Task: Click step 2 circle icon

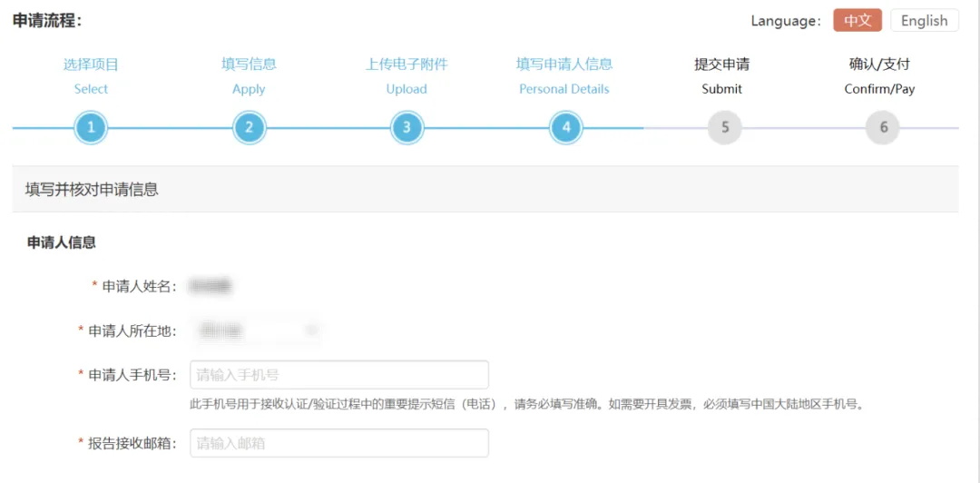Action: (249, 128)
